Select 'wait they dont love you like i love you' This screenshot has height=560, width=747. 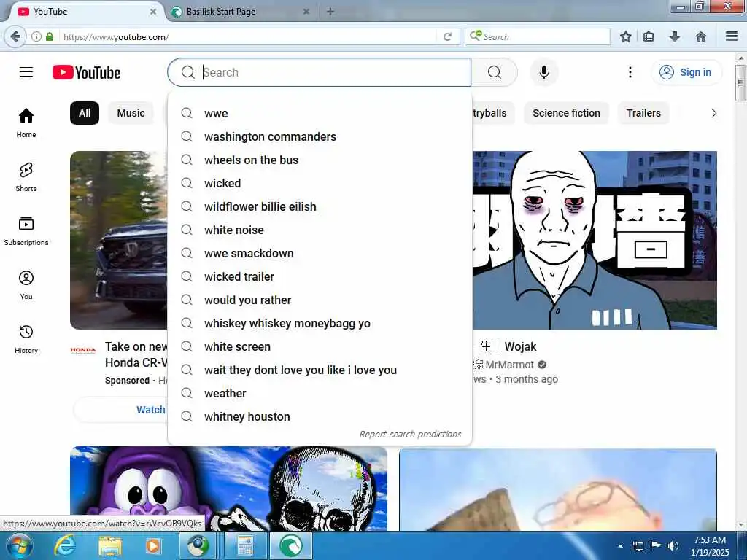[320, 370]
